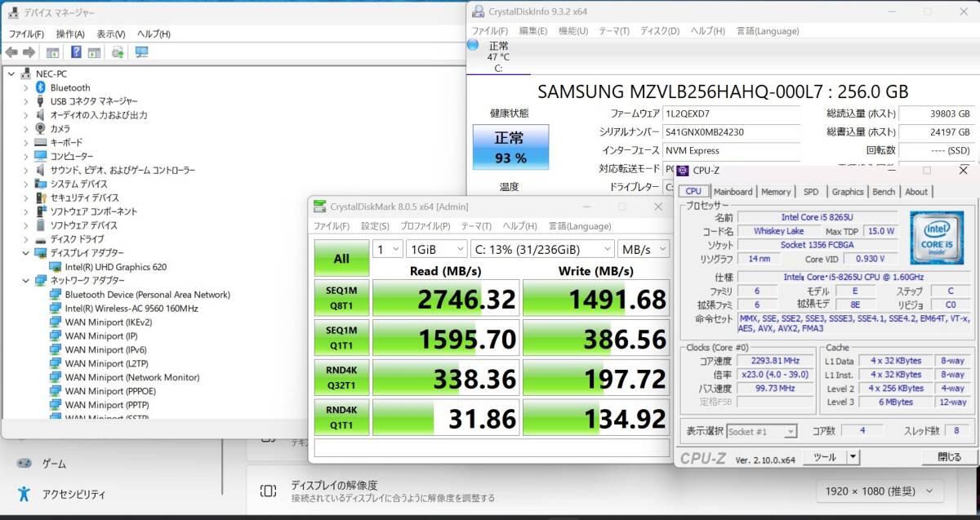Click the Intel Wireless-AC 9560 adapter icon
980x520 pixels.
click(x=55, y=308)
